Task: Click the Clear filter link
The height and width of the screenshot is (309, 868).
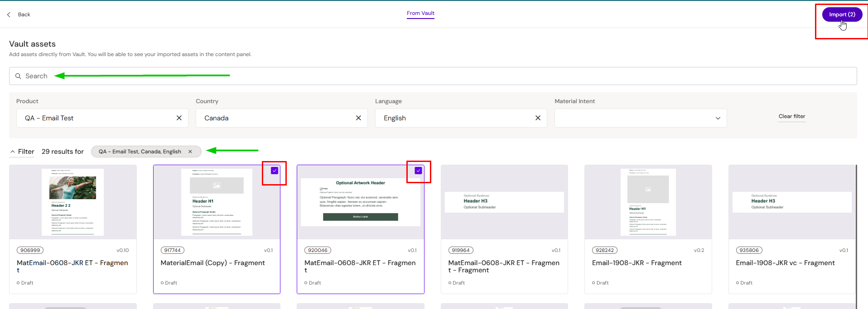Action: point(791,116)
